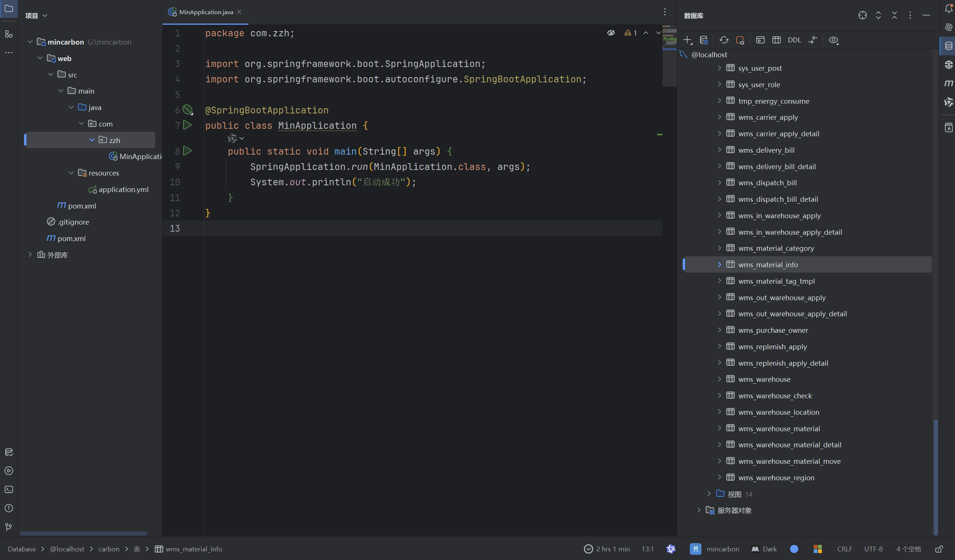Click the Maven sidebar icon on right
The width and height of the screenshot is (955, 560).
(x=948, y=83)
